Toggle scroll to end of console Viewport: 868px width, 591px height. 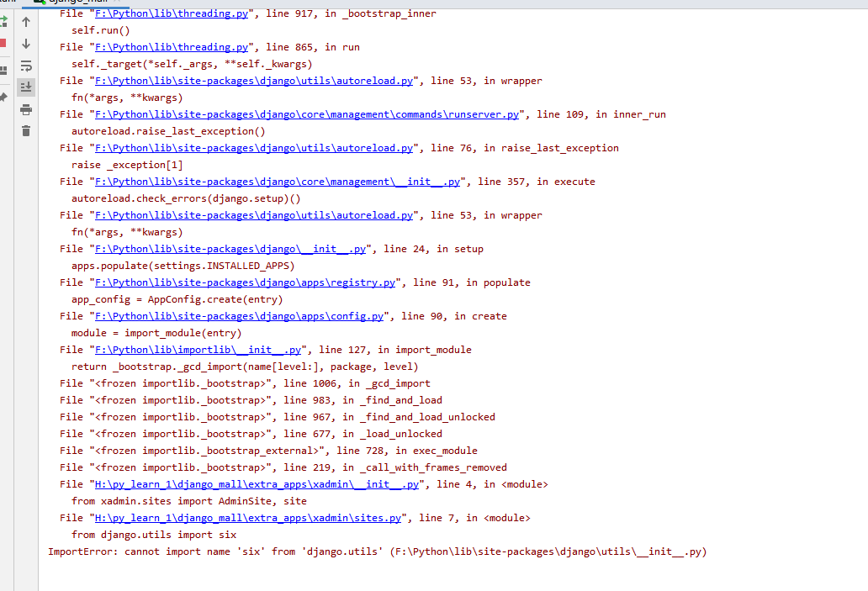click(26, 87)
